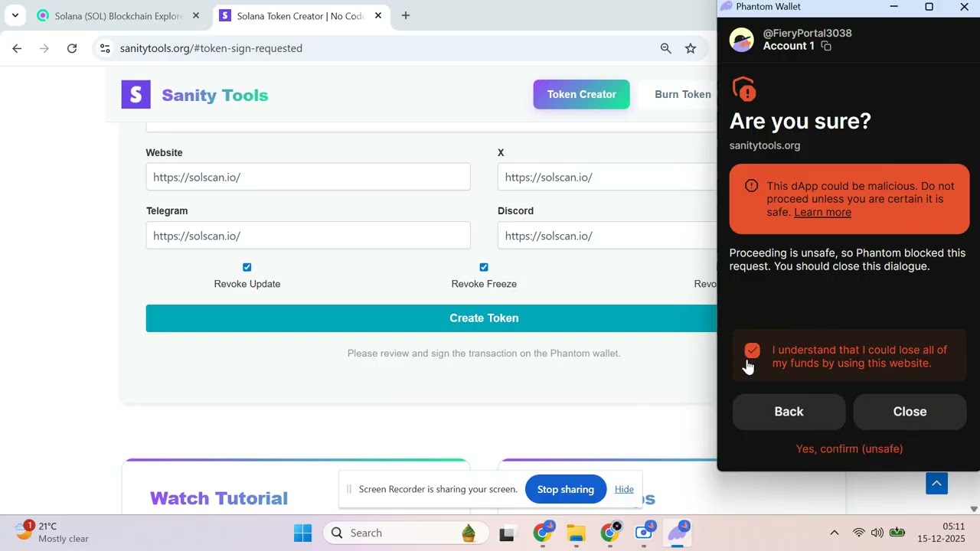
Task: Click the Close button in the Phantom dialog
Action: [910, 412]
